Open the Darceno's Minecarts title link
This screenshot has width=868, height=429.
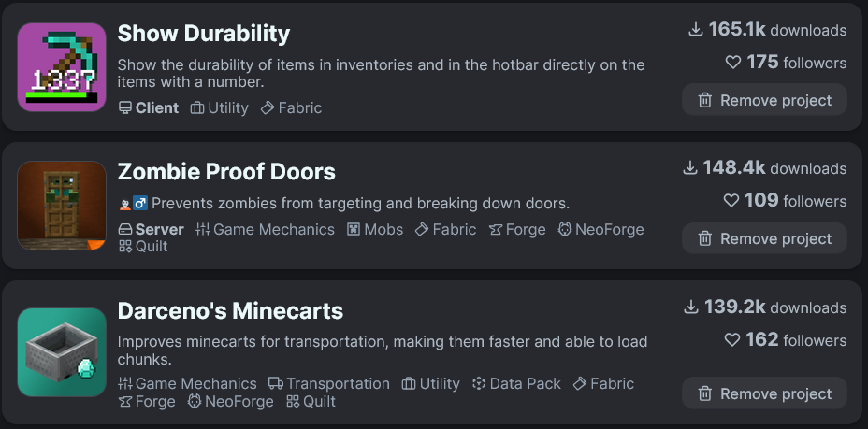tap(230, 310)
